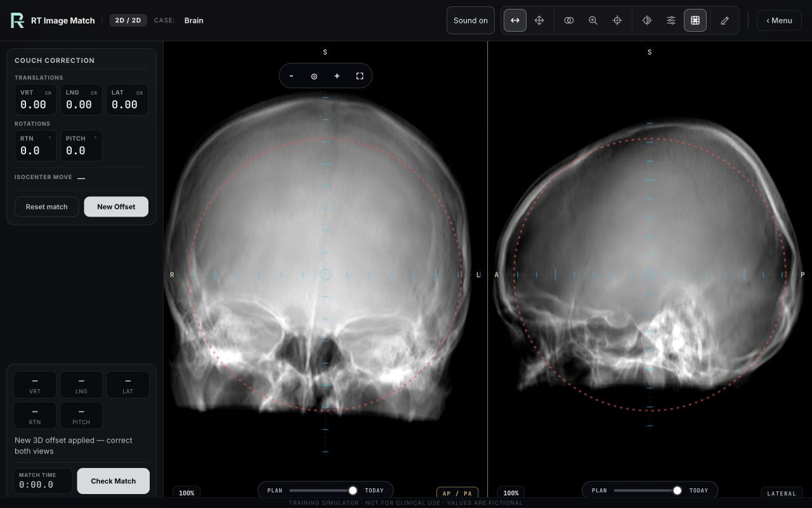The height and width of the screenshot is (508, 812).
Task: Select the RTN rotation value field
Action: point(36,145)
